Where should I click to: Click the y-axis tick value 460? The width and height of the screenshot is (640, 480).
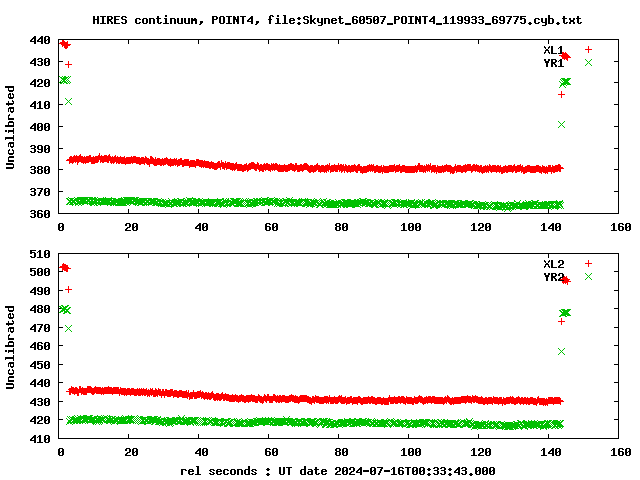[x=40, y=346]
